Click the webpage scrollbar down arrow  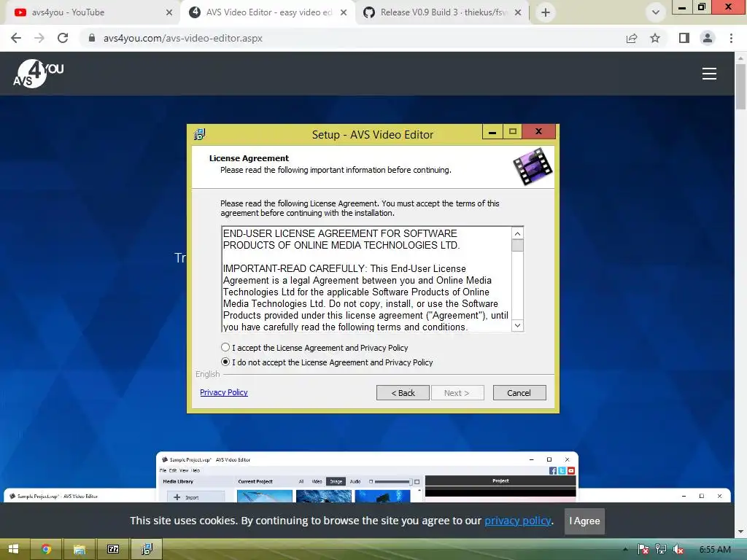pyautogui.click(x=740, y=532)
